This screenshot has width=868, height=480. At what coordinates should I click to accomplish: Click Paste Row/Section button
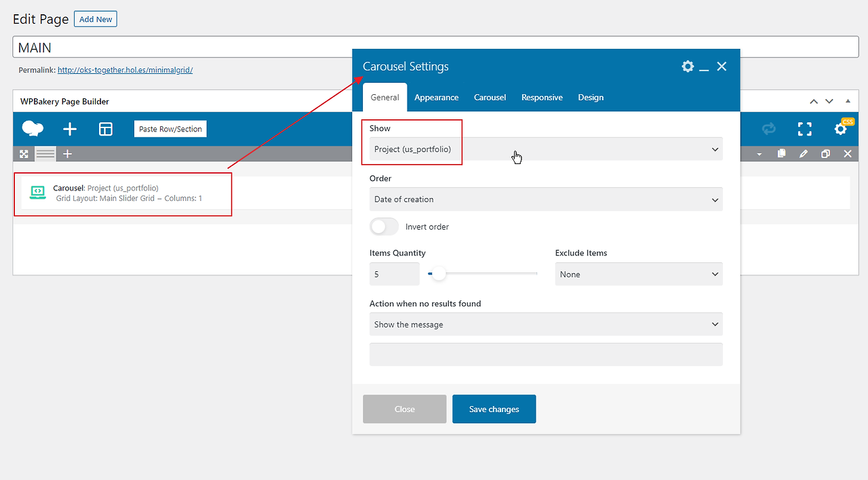[170, 129]
